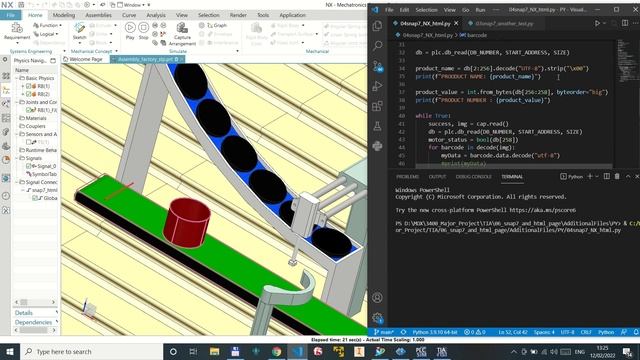Switch to the Analysis ribbon tab

click(156, 15)
